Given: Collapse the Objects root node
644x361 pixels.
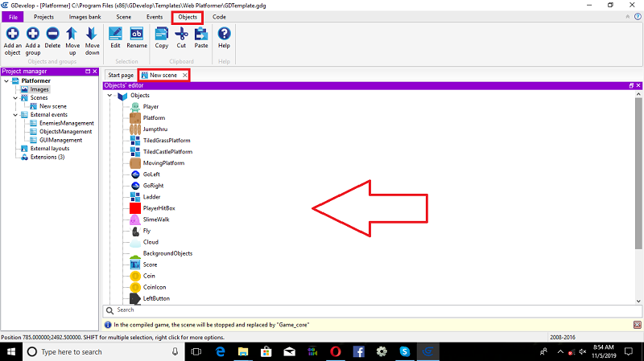Looking at the screenshot, I should point(109,95).
